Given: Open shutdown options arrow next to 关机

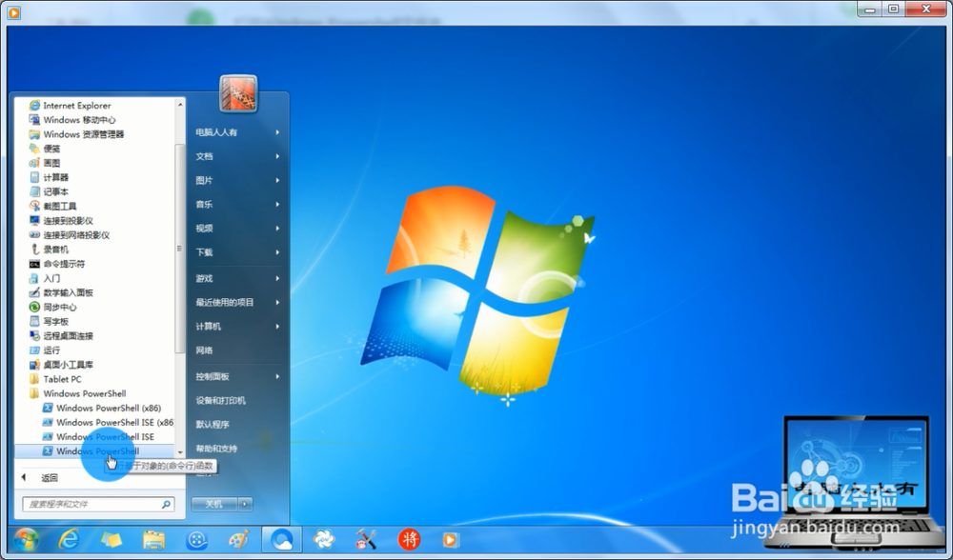Looking at the screenshot, I should [x=245, y=504].
